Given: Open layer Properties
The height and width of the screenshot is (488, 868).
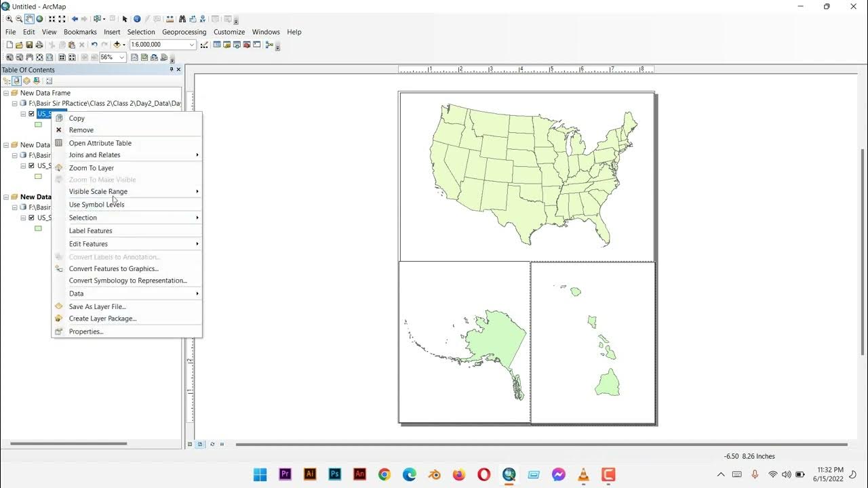Looking at the screenshot, I should tap(127, 331).
